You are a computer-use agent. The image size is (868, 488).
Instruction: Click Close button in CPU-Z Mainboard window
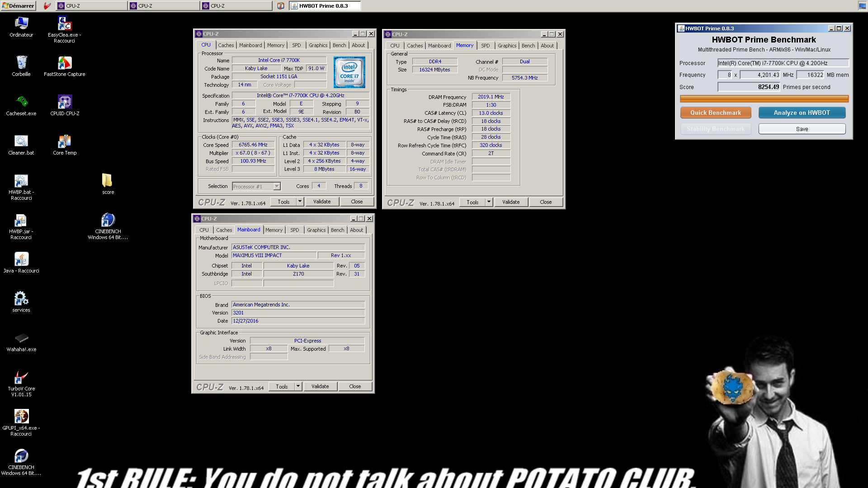355,386
